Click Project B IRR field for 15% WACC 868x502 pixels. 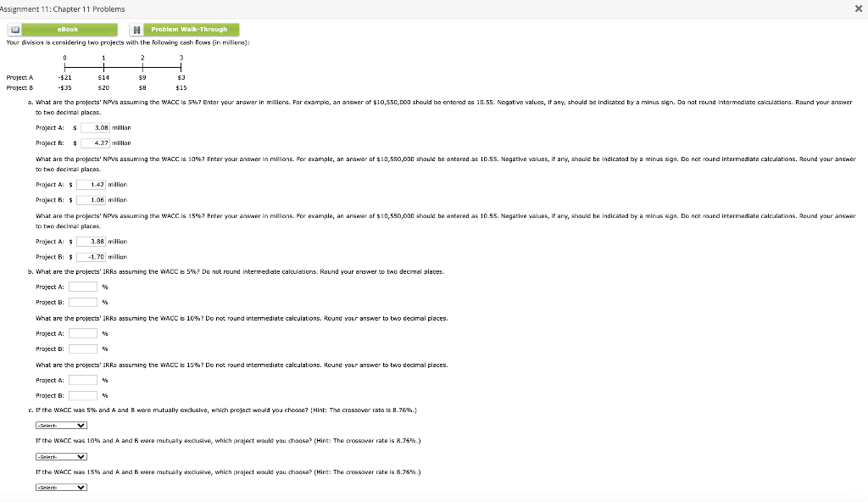click(x=83, y=396)
